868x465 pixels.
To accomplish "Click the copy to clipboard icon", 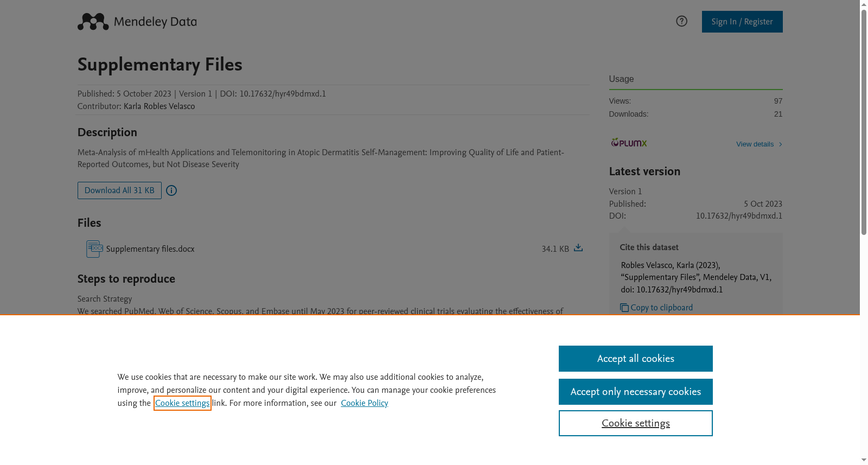I will (x=624, y=308).
